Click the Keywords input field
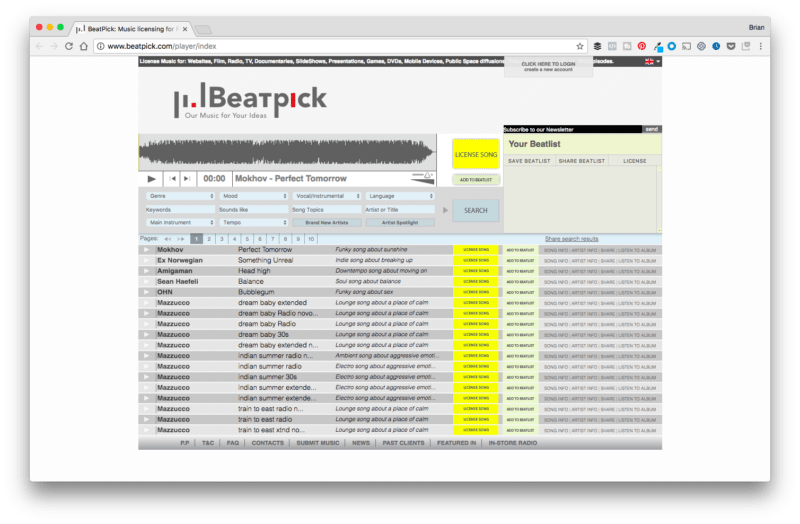Screen dimensions: 800x524 [x=181, y=210]
